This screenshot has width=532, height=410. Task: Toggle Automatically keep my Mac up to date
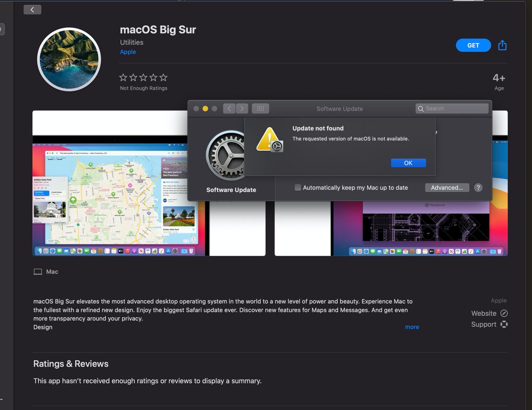coord(298,187)
